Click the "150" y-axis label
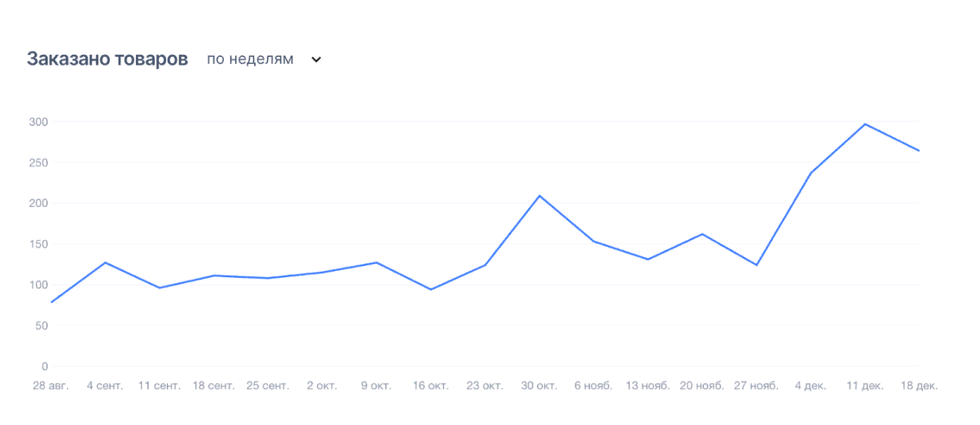The height and width of the screenshot is (425, 980). [38, 244]
